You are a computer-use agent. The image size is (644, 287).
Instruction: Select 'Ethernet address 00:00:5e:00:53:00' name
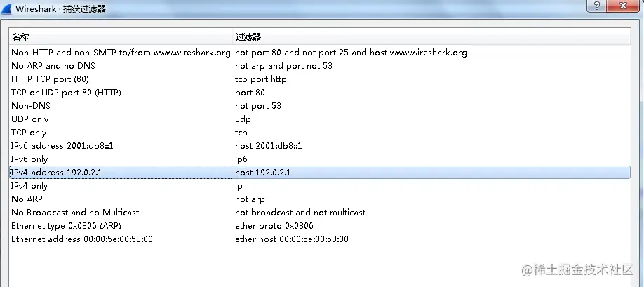82,239
